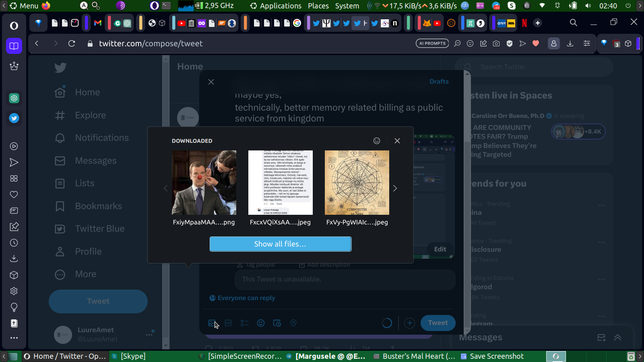Click the Edit button on attached image
644x362 pixels.
tap(440, 249)
